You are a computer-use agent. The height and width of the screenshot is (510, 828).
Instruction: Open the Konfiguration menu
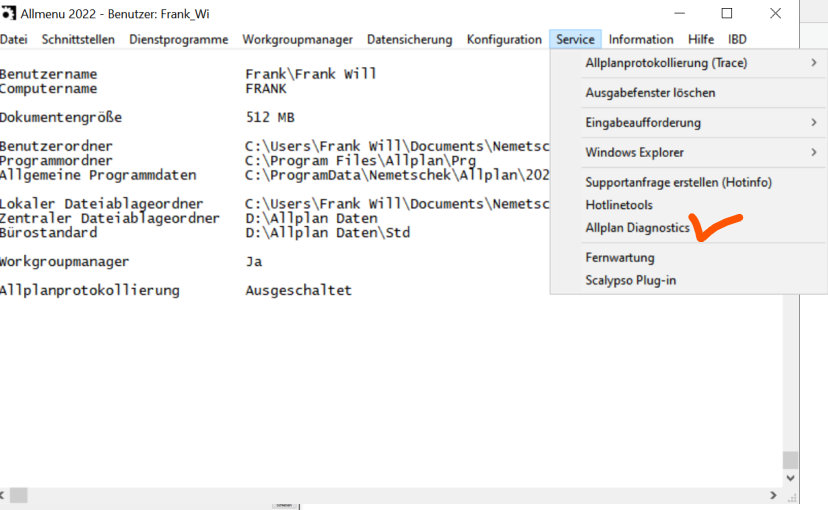tap(504, 40)
